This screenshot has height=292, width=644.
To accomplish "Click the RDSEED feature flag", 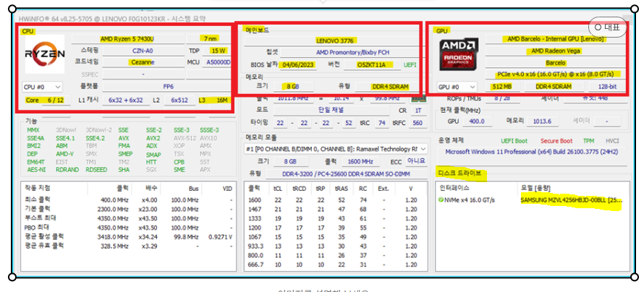I will point(96,169).
